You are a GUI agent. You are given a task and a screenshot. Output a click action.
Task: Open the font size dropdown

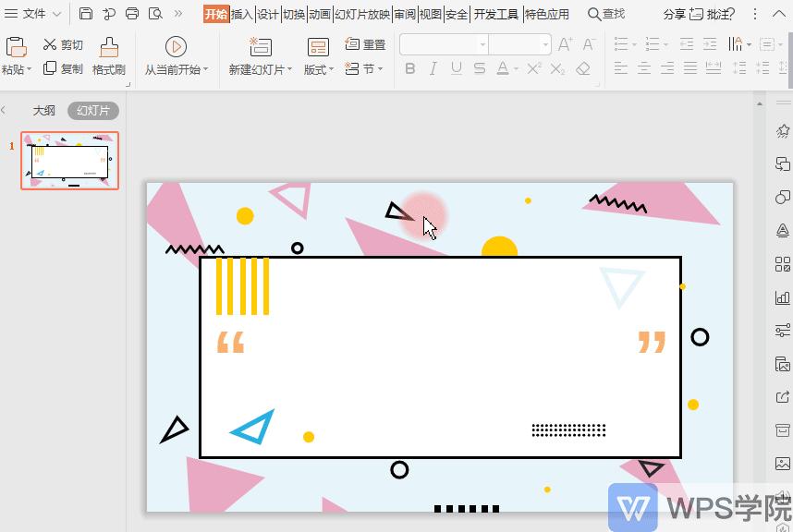545,43
